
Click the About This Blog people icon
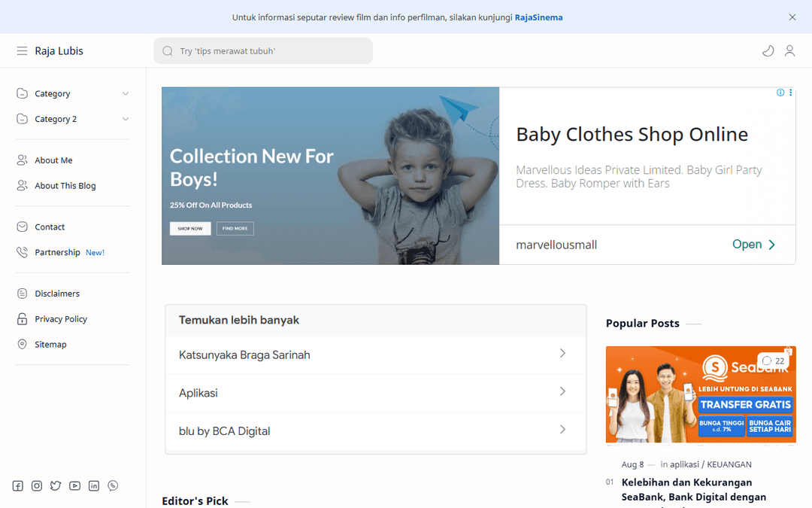pyautogui.click(x=23, y=186)
